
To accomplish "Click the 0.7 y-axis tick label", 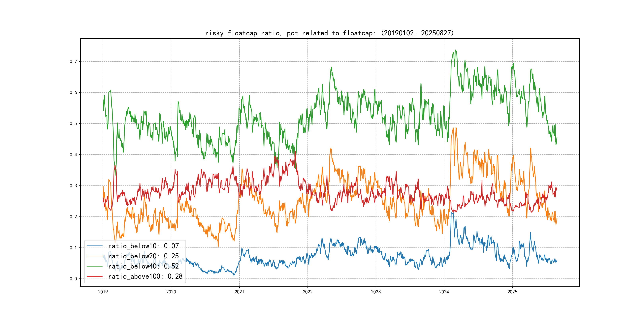I will click(73, 61).
